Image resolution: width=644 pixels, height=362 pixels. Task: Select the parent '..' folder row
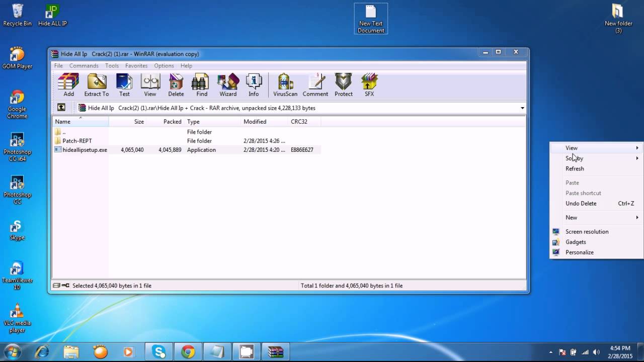[187, 132]
